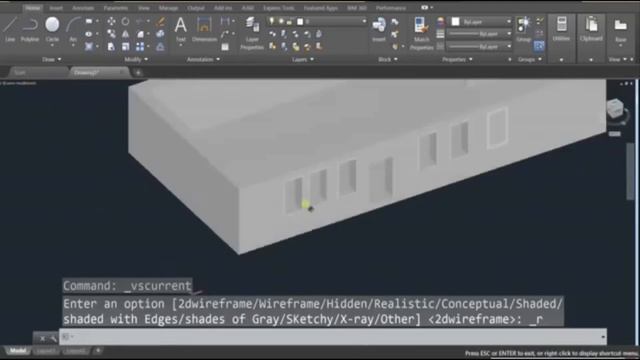Open the View ribbon tab
Image resolution: width=640 pixels, height=360 pixels.
pyautogui.click(x=143, y=8)
